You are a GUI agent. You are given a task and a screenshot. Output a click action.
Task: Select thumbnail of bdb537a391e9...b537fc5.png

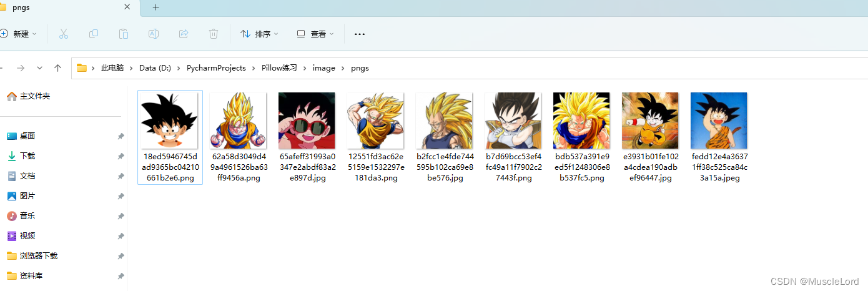point(581,121)
